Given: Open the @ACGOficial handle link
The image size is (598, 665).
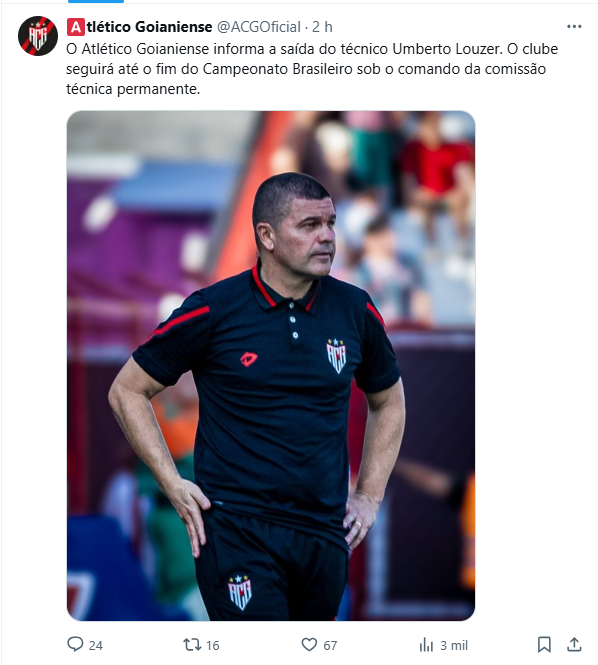Looking at the screenshot, I should (x=259, y=27).
